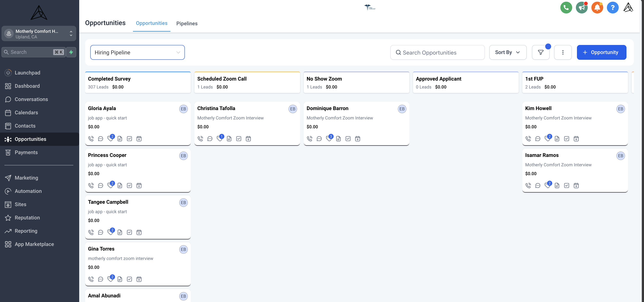
Task: Click the message icon on Dominique Barron card
Action: tap(319, 139)
